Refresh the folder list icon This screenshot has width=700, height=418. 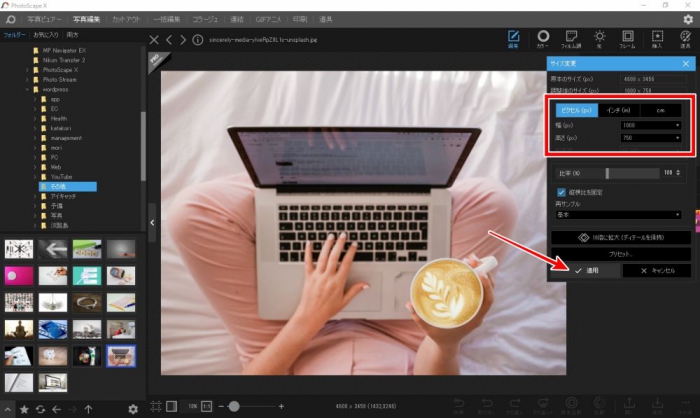coord(40,409)
